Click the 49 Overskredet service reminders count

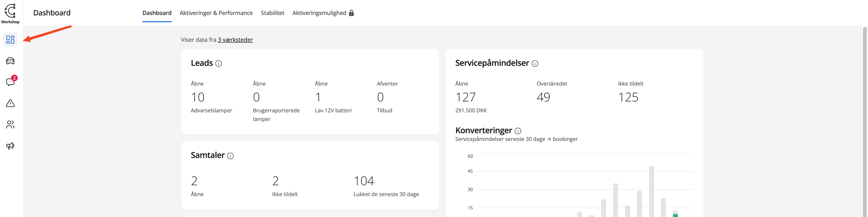(x=543, y=97)
